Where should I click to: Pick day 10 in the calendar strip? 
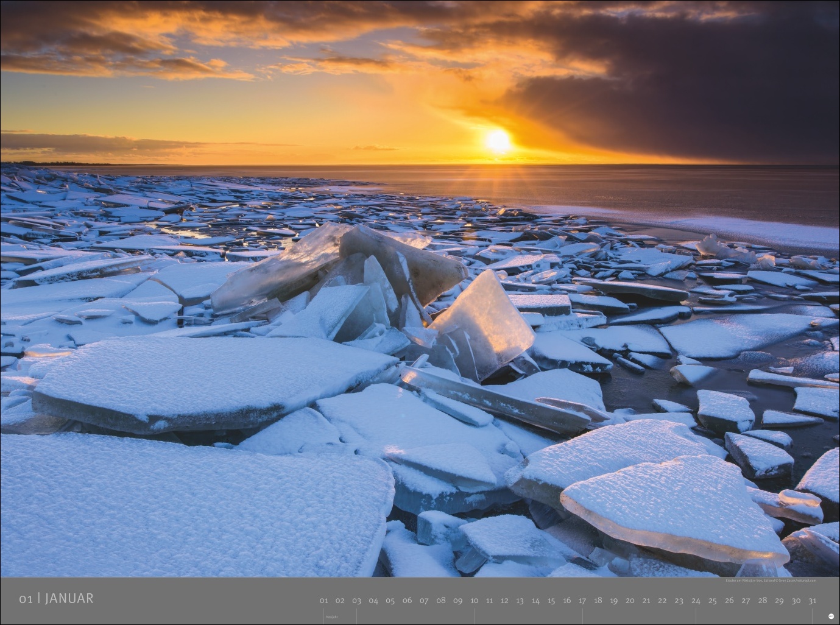(x=474, y=601)
